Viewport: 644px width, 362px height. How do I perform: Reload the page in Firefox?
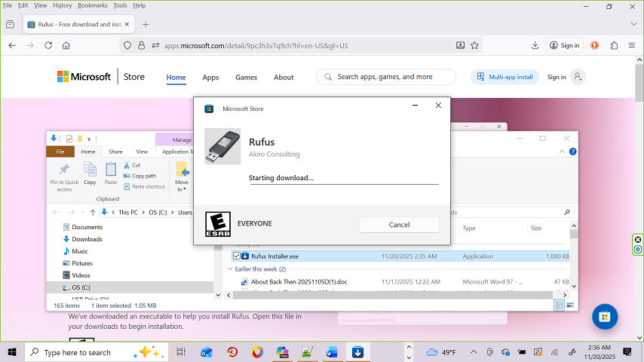[x=48, y=45]
